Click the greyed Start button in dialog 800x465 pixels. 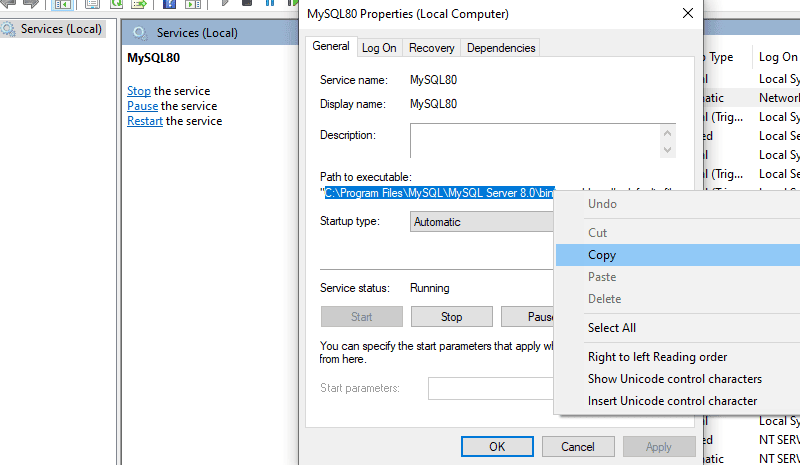point(362,316)
